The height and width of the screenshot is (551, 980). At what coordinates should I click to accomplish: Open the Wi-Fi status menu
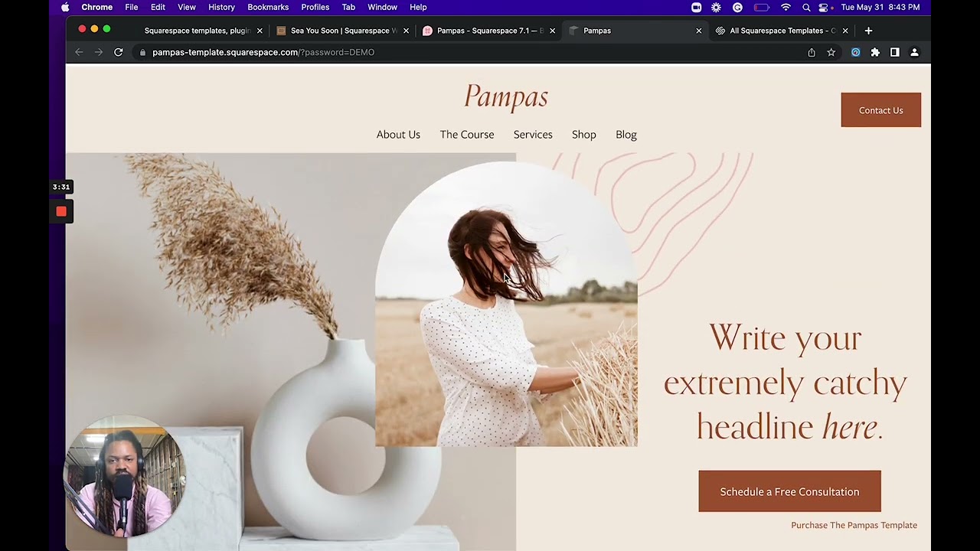click(x=786, y=7)
